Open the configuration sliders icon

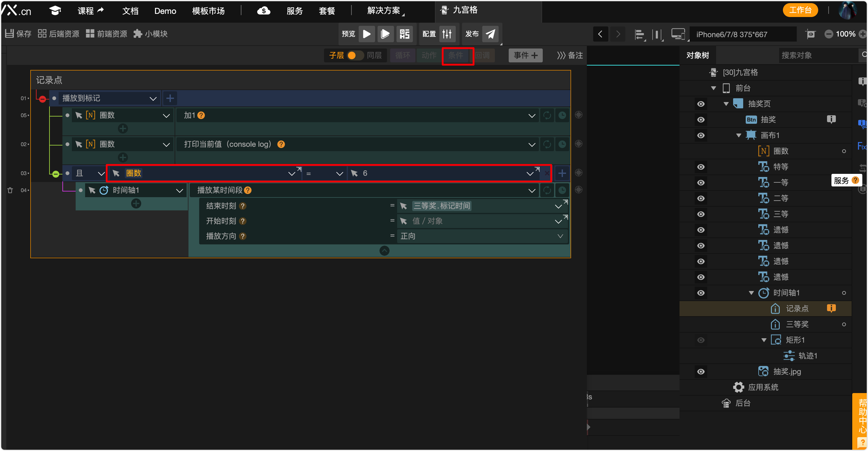click(x=447, y=34)
